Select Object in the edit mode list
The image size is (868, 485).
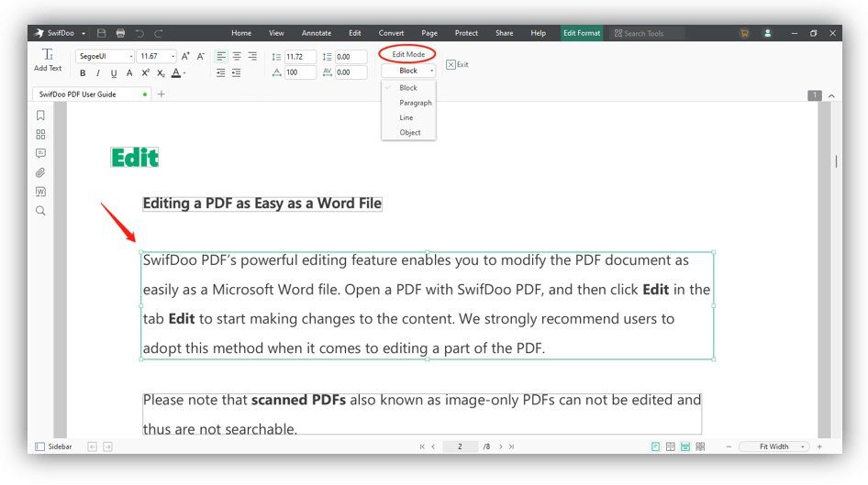point(409,133)
